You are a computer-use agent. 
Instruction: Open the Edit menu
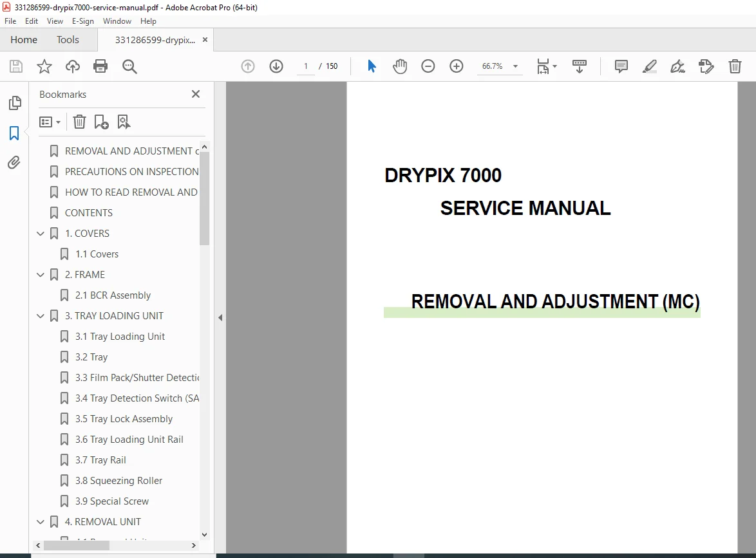[32, 21]
